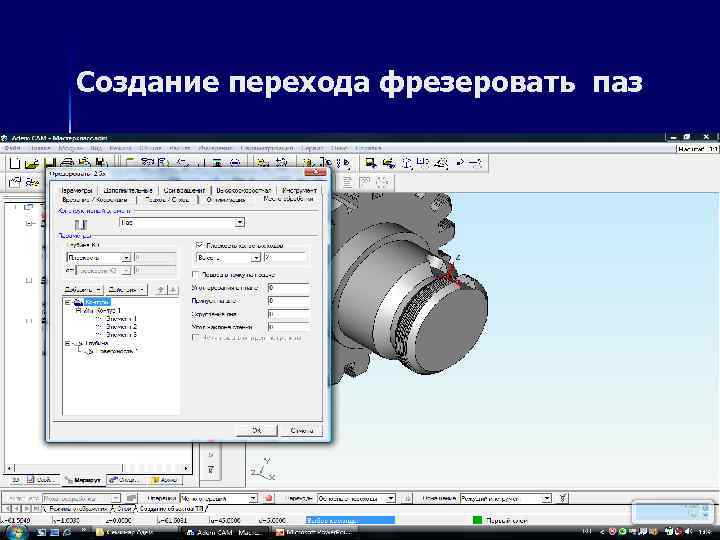Confirm the dialog with OK

pos(257,431)
